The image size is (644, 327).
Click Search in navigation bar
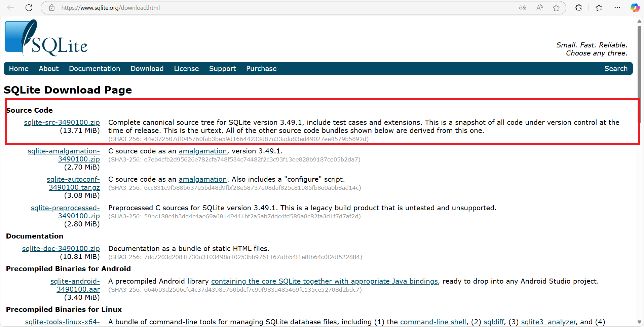pyautogui.click(x=616, y=69)
